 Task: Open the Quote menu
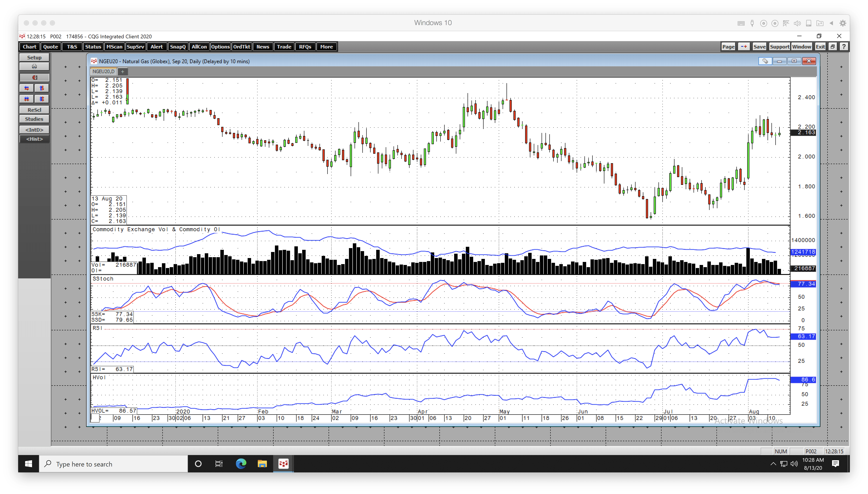50,47
